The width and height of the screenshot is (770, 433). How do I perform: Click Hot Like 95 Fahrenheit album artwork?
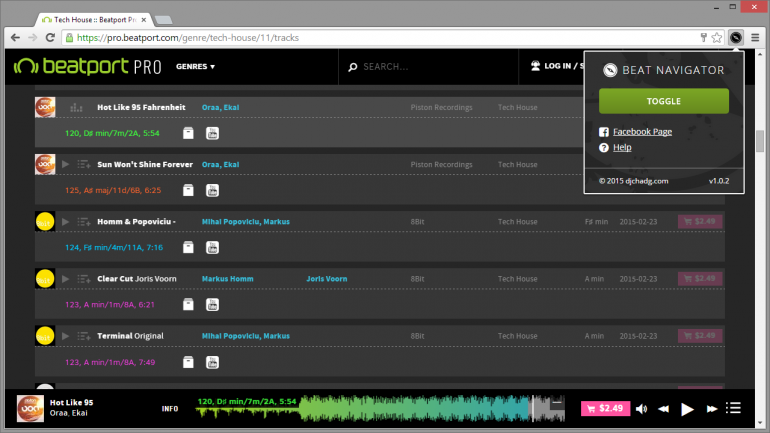coord(45,107)
